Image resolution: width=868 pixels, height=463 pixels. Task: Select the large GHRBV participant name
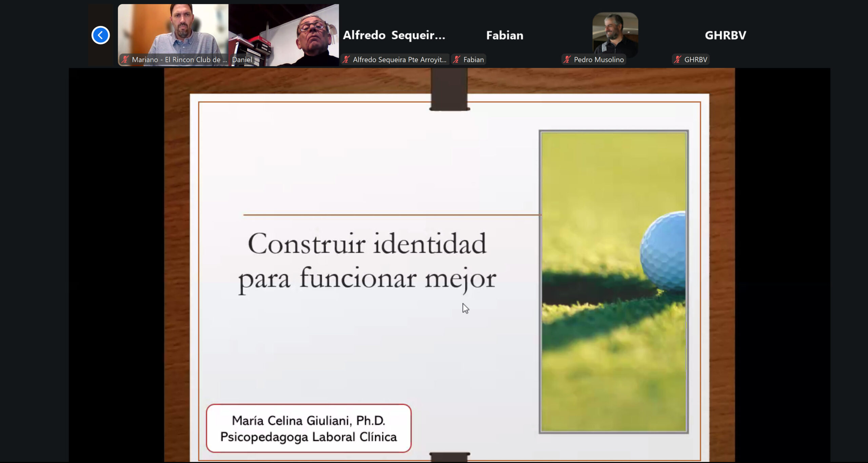point(725,35)
